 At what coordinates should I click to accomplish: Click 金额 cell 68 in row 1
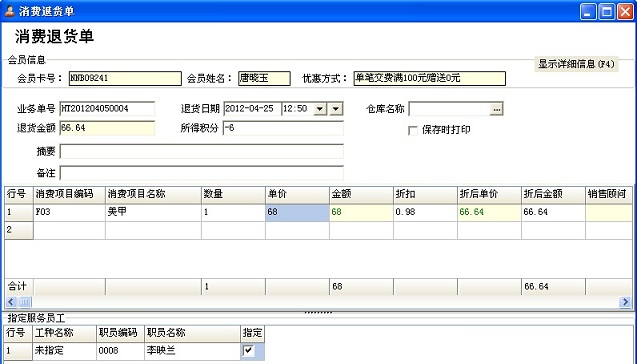click(x=361, y=212)
